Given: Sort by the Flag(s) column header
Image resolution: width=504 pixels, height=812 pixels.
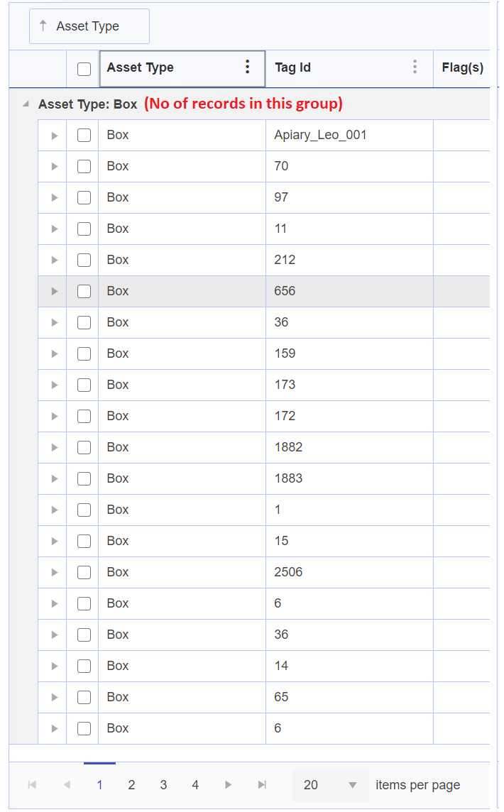Looking at the screenshot, I should pos(462,68).
